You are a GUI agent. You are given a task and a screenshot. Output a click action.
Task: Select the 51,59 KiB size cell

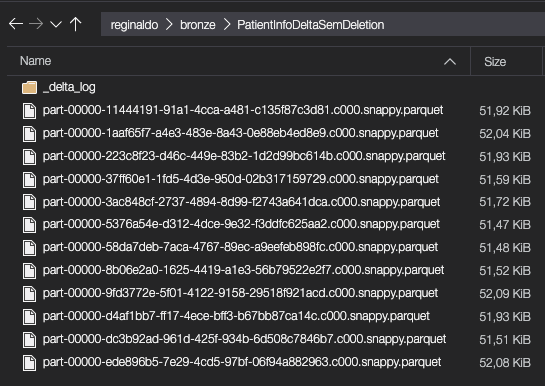505,180
